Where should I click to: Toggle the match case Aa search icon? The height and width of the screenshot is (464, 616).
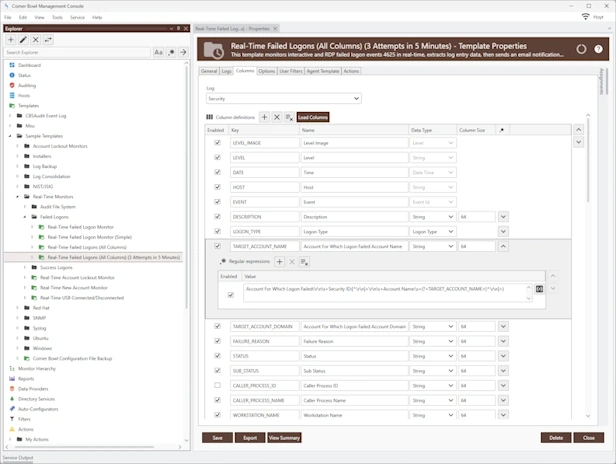tap(158, 52)
